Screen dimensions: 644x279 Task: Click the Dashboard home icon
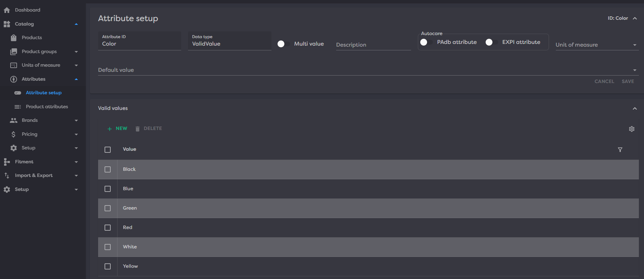click(x=7, y=10)
